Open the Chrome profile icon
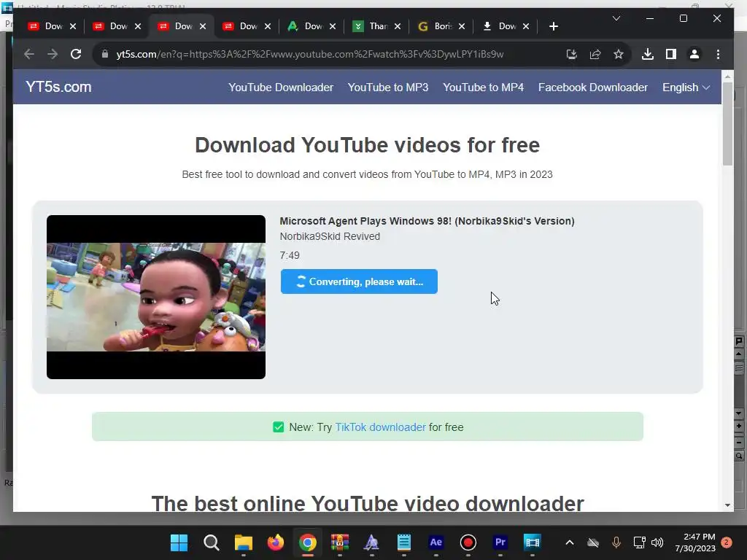The width and height of the screenshot is (747, 560). (694, 54)
